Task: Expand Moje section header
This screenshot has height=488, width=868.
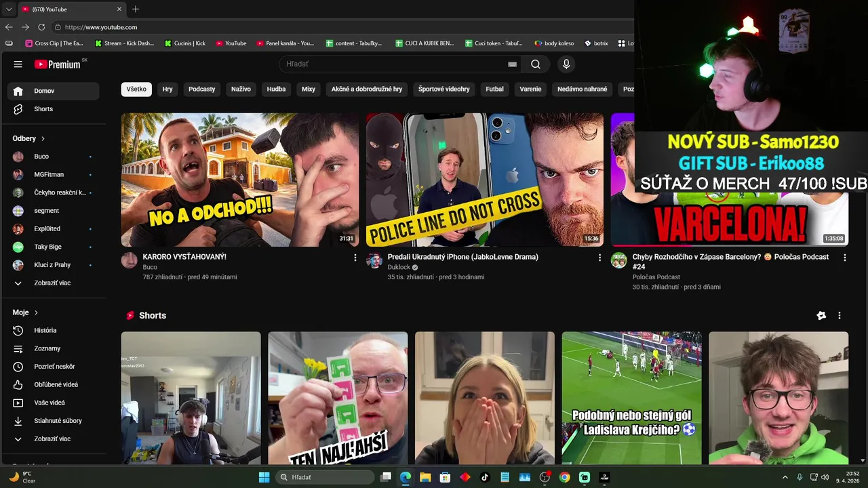Action: [25, 312]
